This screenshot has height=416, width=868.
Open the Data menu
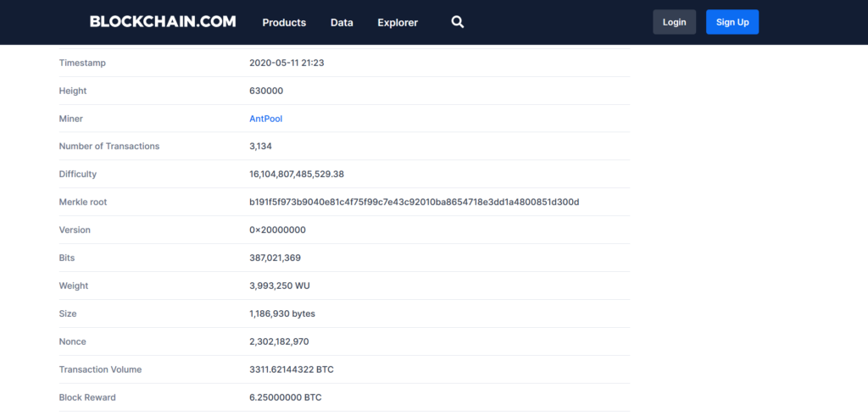[x=342, y=23]
